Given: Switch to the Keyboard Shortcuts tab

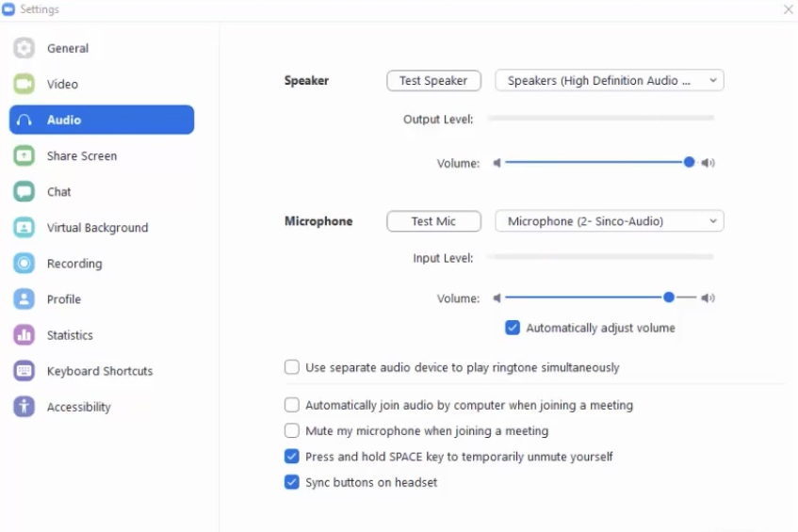Looking at the screenshot, I should (x=99, y=371).
